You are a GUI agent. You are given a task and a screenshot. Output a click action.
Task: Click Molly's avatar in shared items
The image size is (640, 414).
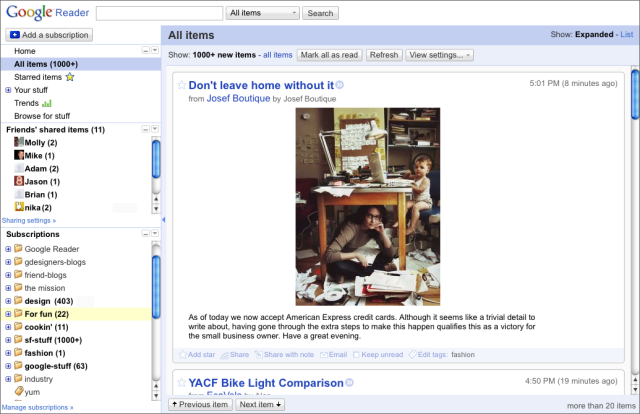coord(19,143)
